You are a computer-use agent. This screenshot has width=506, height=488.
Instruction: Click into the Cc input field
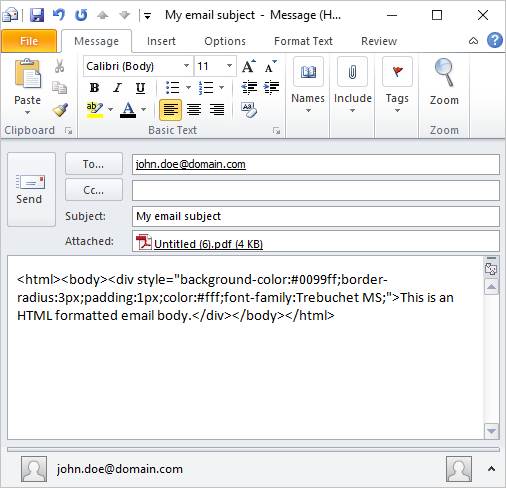(x=316, y=190)
